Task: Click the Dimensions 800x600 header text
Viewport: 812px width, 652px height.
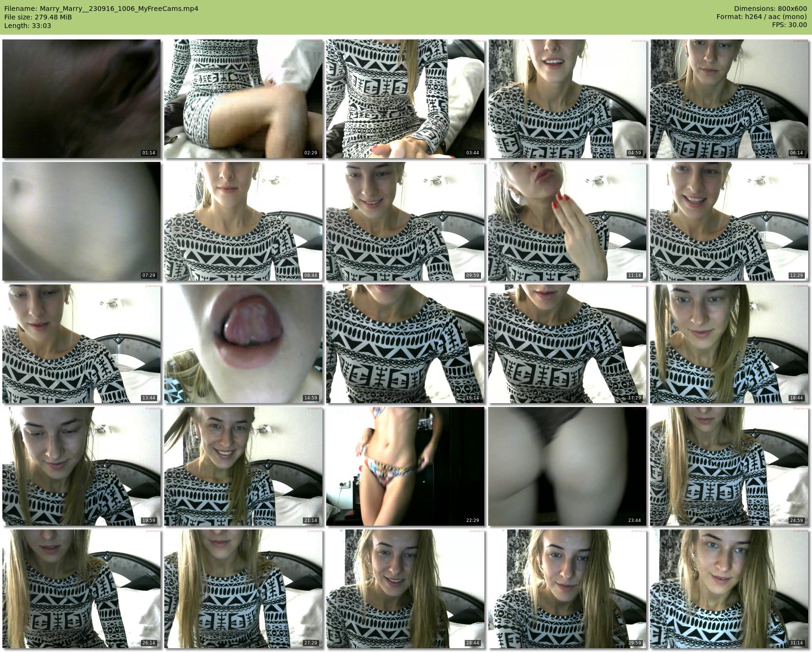Action: [770, 9]
